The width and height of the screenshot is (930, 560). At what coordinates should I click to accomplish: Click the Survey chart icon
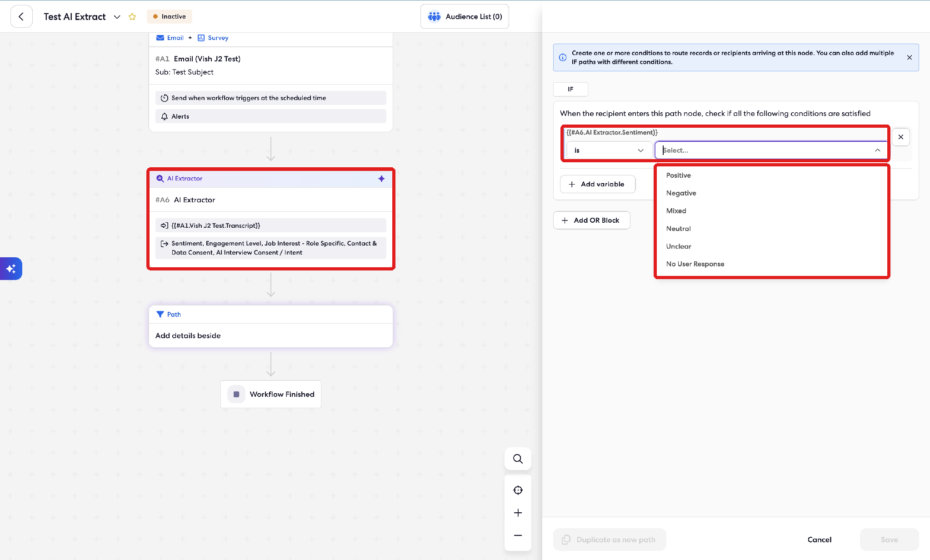(x=201, y=38)
